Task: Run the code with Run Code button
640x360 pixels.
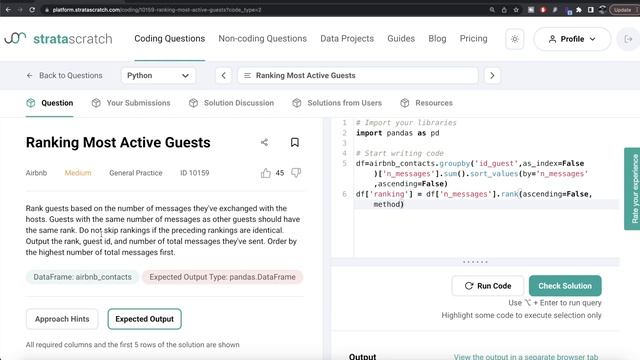Action: click(488, 286)
